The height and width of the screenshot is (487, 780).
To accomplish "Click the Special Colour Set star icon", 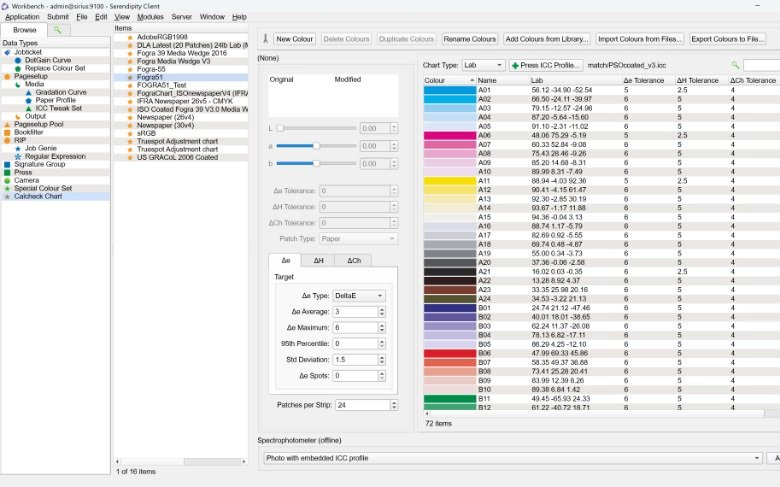I will click(7, 188).
